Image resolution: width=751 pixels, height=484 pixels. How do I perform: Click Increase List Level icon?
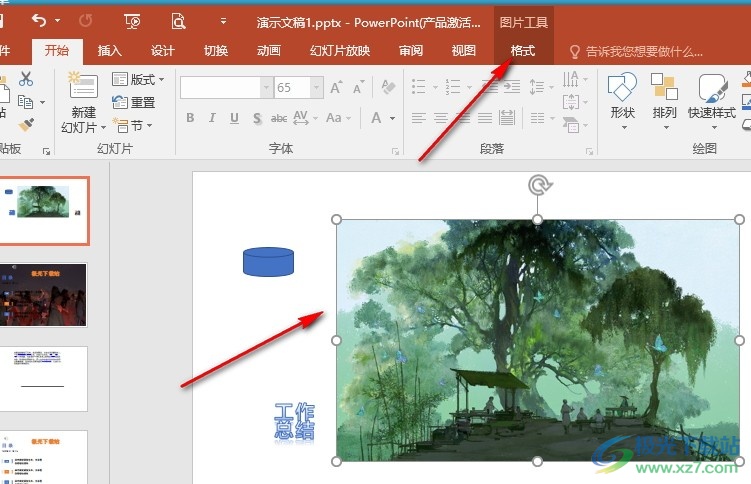pyautogui.click(x=512, y=87)
